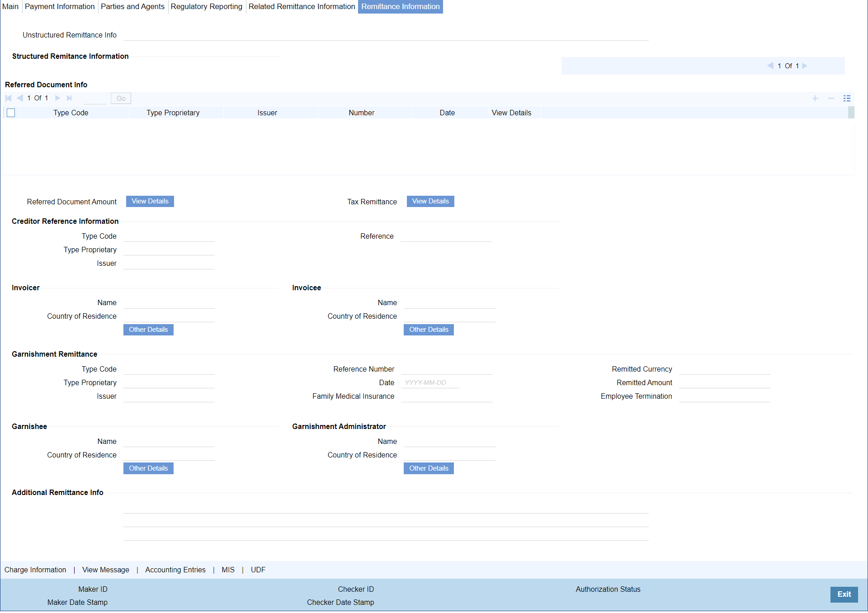Open the Charge Information link
This screenshot has height=613, width=868.
coord(35,570)
